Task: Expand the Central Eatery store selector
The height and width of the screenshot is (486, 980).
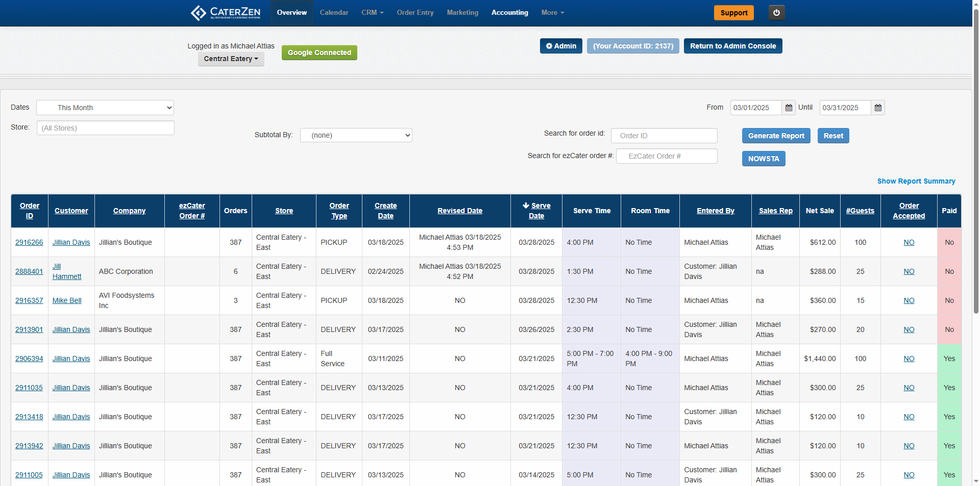Action: (231, 59)
